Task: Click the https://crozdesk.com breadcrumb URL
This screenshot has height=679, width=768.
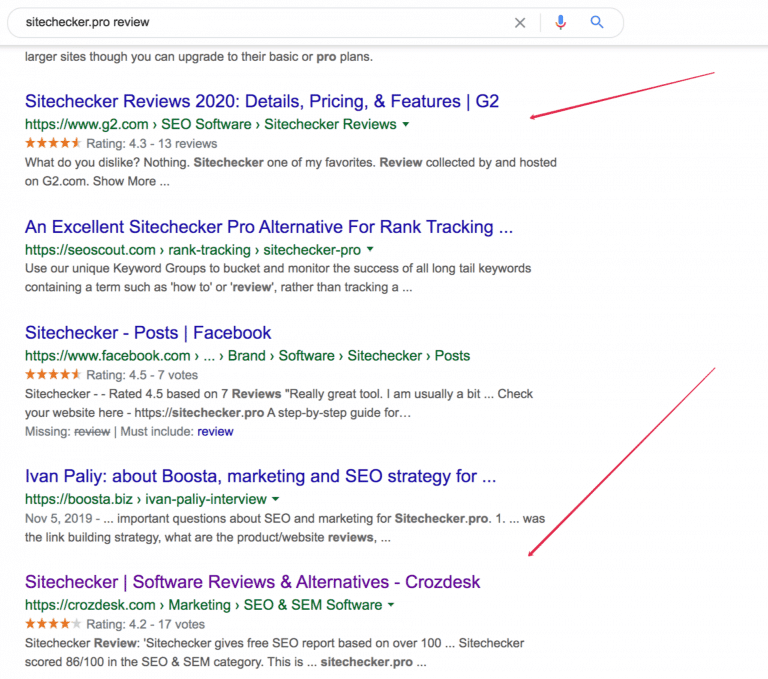Action: point(203,605)
